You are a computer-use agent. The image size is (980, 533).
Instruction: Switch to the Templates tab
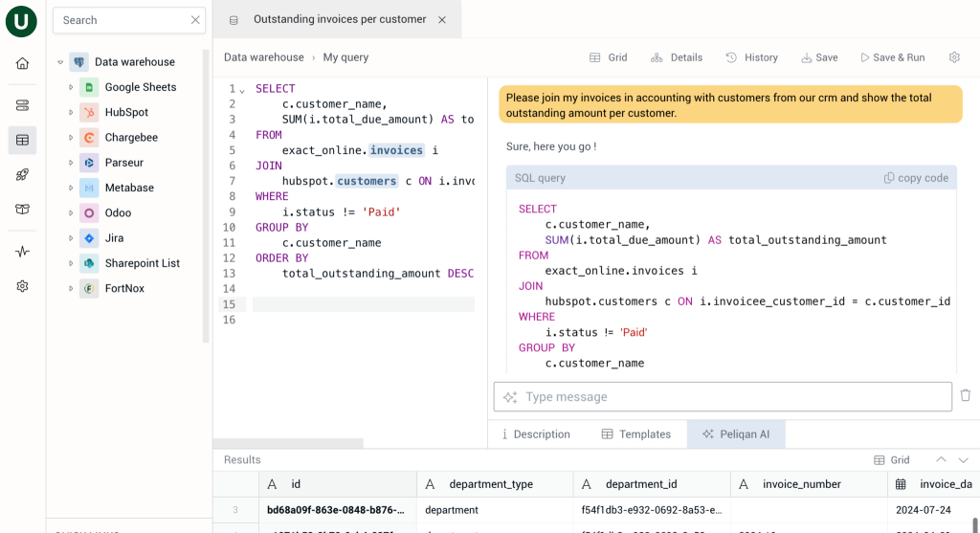point(636,434)
